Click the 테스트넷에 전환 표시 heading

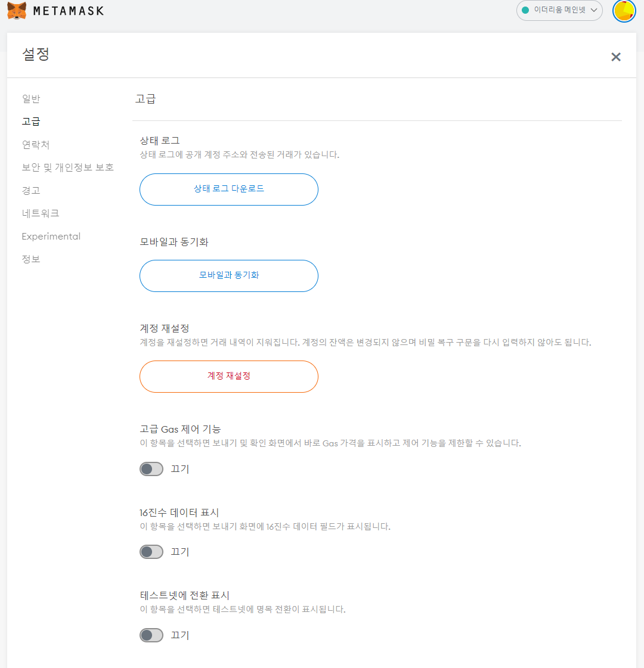coord(184,595)
